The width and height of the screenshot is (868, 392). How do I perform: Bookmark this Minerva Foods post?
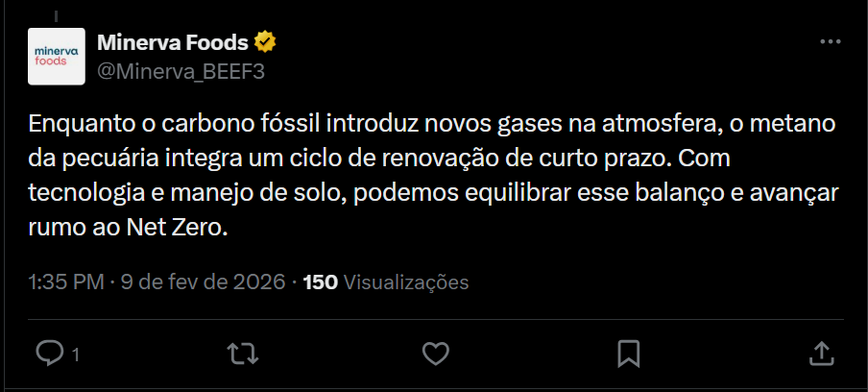(629, 353)
